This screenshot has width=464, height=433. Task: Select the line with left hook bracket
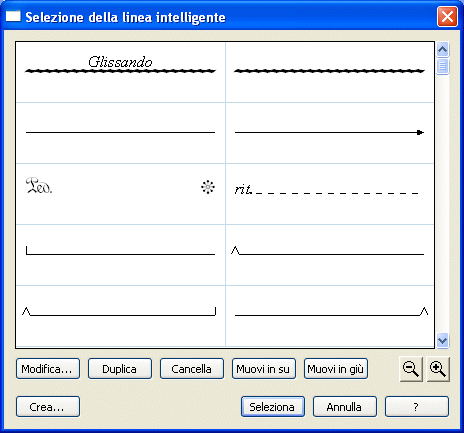(120, 255)
